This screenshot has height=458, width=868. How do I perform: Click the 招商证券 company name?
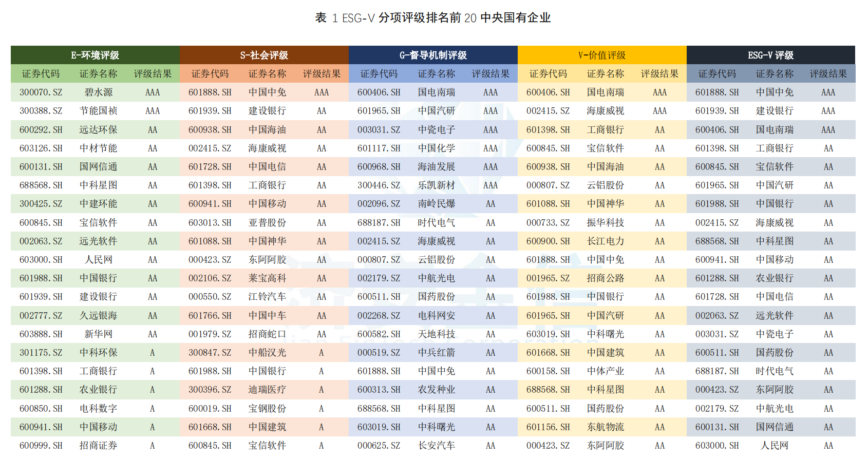point(98,446)
